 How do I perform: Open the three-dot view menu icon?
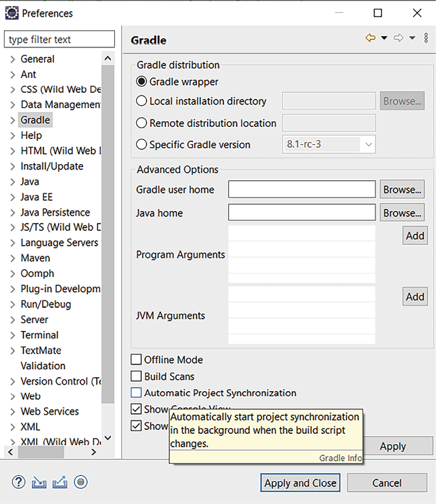coord(427,39)
